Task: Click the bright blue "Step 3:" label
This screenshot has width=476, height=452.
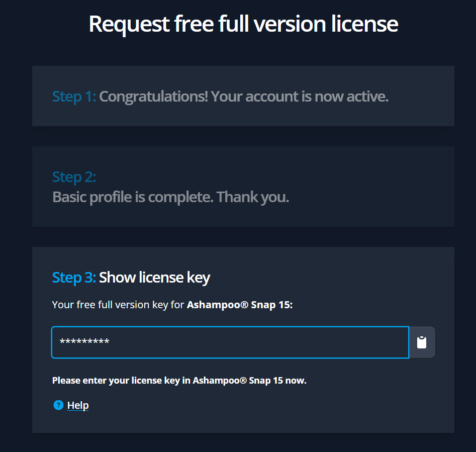Action: [x=74, y=277]
